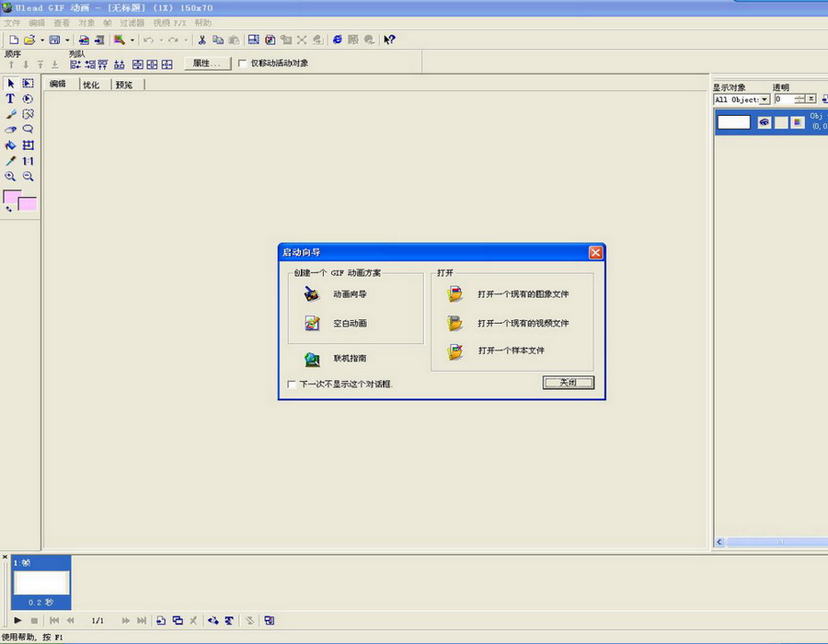Select the Paintbrush tool
This screenshot has height=644, width=828.
(10, 114)
